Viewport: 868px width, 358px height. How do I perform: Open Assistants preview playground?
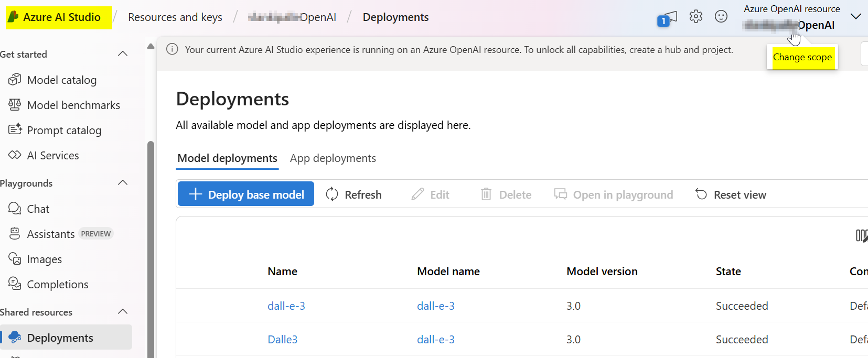tap(51, 234)
